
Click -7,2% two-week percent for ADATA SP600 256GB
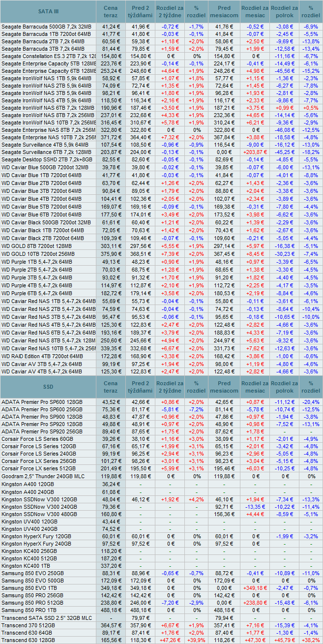pyautogui.click(x=196, y=410)
